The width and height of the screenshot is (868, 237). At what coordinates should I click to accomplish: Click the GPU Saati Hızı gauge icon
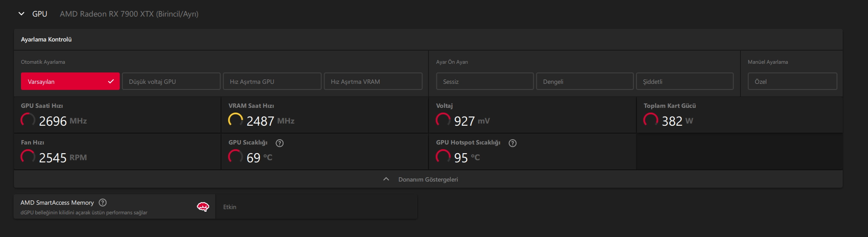tap(28, 120)
